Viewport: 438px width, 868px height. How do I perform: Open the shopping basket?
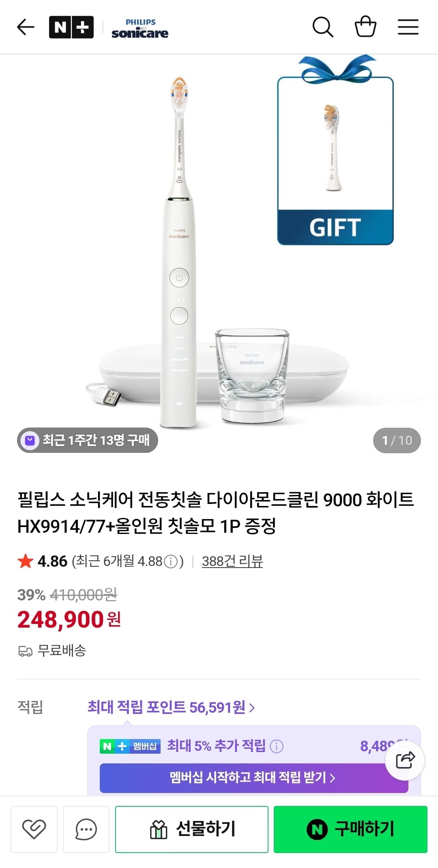(365, 27)
